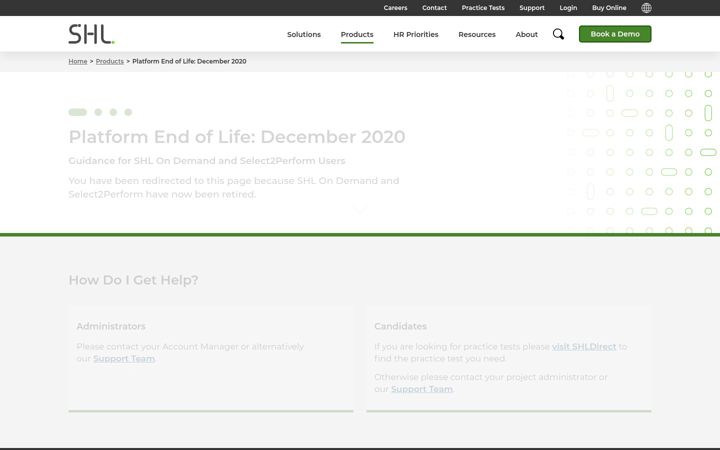
Task: Open the Administrators Support Team link
Action: [x=124, y=359]
